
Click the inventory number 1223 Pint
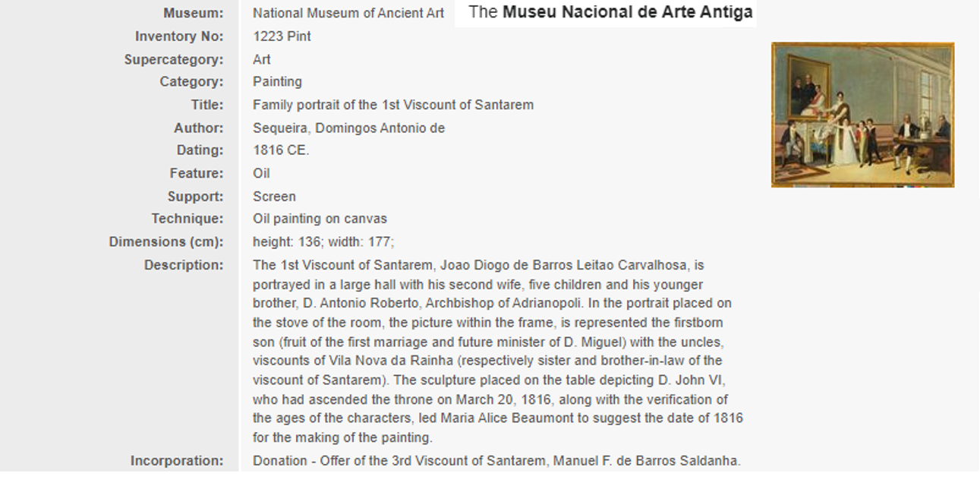[282, 36]
